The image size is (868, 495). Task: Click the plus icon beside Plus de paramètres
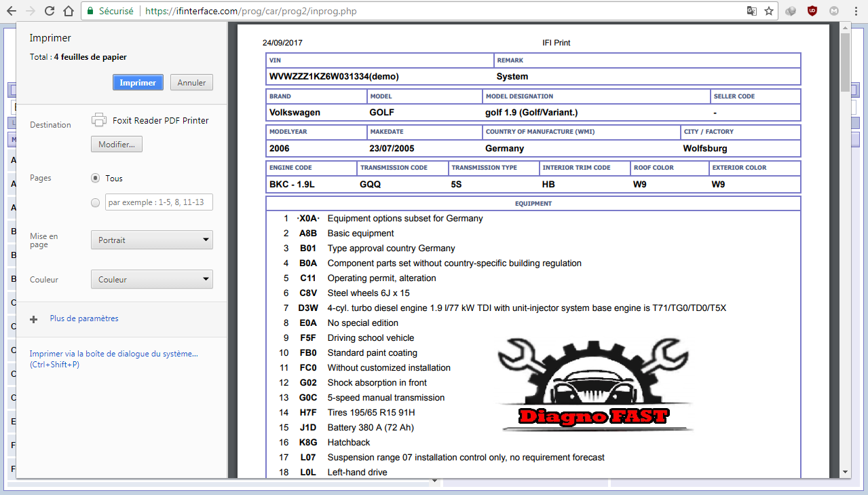tap(33, 318)
